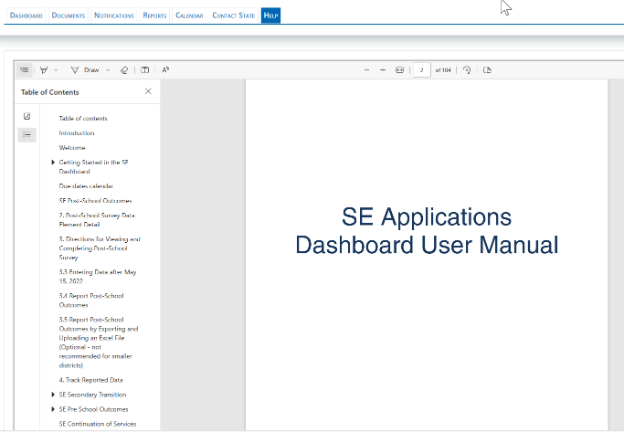Viewport: 624px width, 432px height.
Task: Open the highlight color dropdown arrow
Action: [56, 70]
